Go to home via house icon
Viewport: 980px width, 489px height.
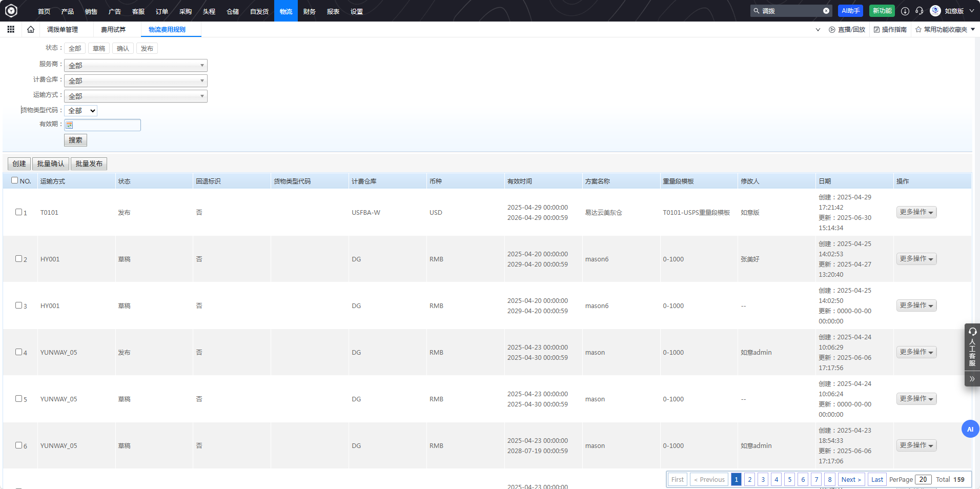point(31,29)
